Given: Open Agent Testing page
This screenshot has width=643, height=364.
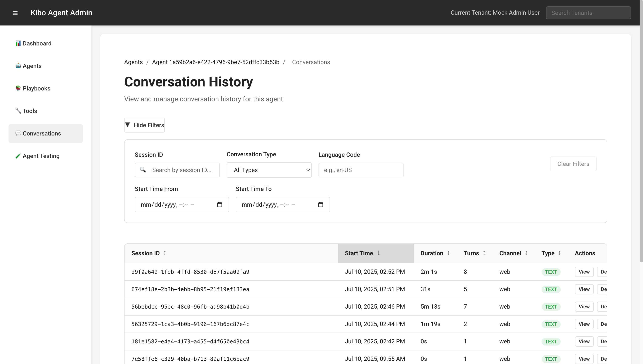Looking at the screenshot, I should 46,156.
